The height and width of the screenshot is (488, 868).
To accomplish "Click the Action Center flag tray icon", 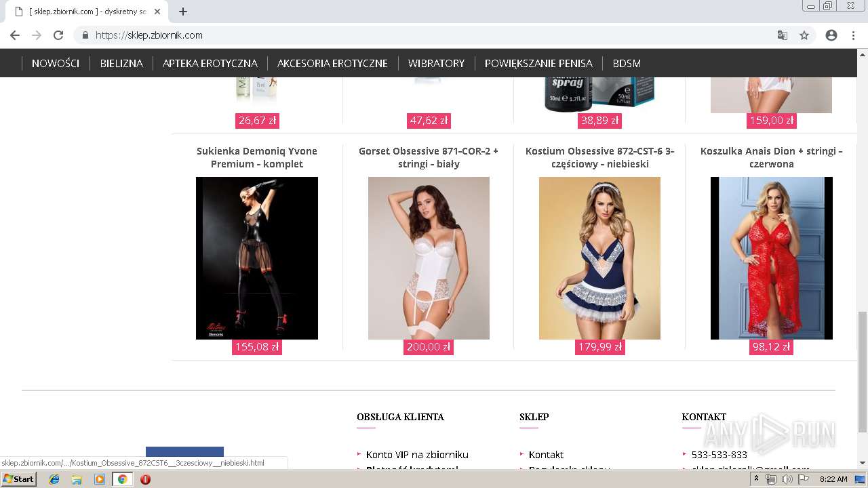I will 804,479.
